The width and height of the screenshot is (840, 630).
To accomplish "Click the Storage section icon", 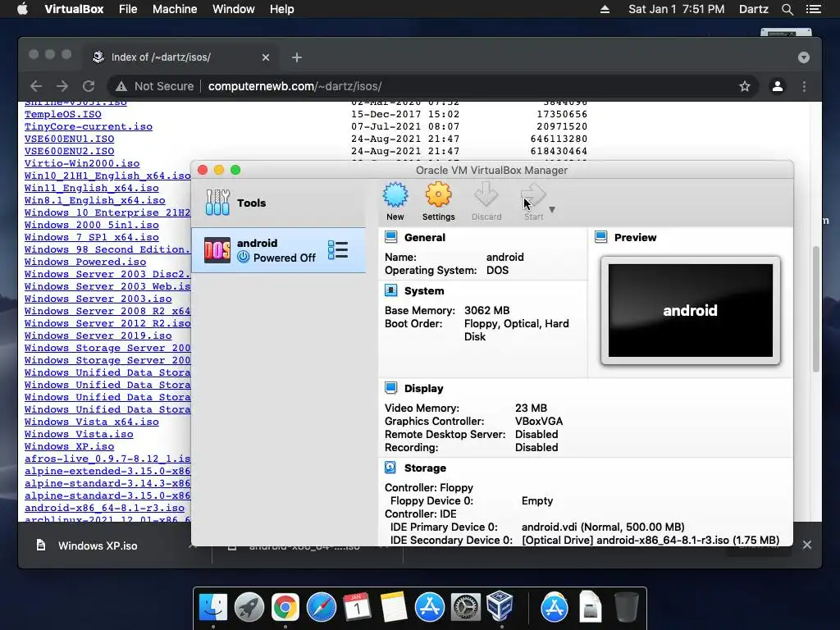I will (x=390, y=468).
